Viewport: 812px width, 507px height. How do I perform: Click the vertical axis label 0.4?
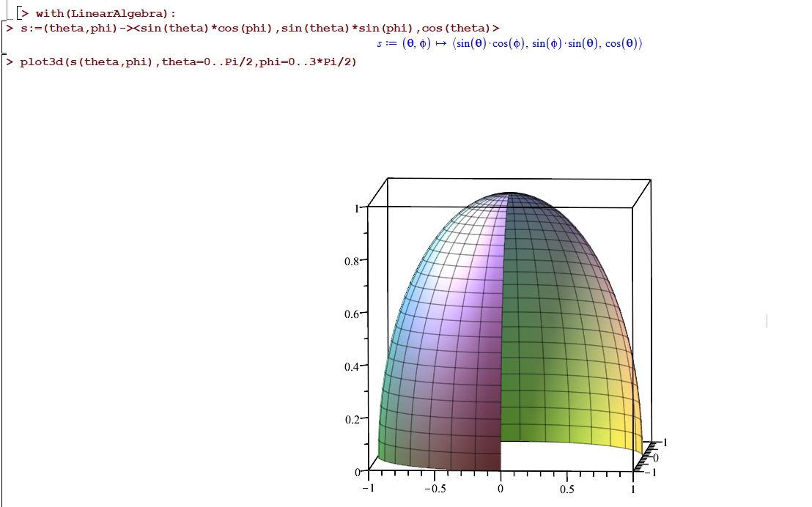click(x=352, y=367)
